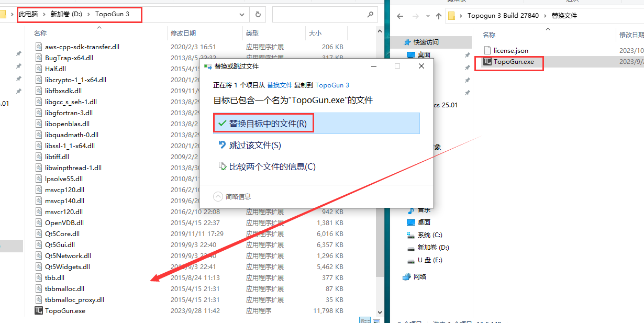Image resolution: width=644 pixels, height=323 pixels.
Task: Select 桌面 listed above 系统 (C:)
Action: click(424, 222)
